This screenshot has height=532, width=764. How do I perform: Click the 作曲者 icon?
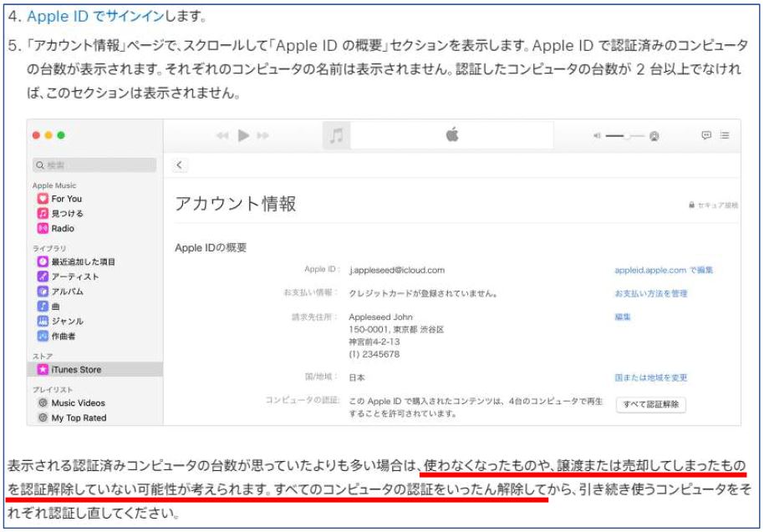tap(43, 336)
